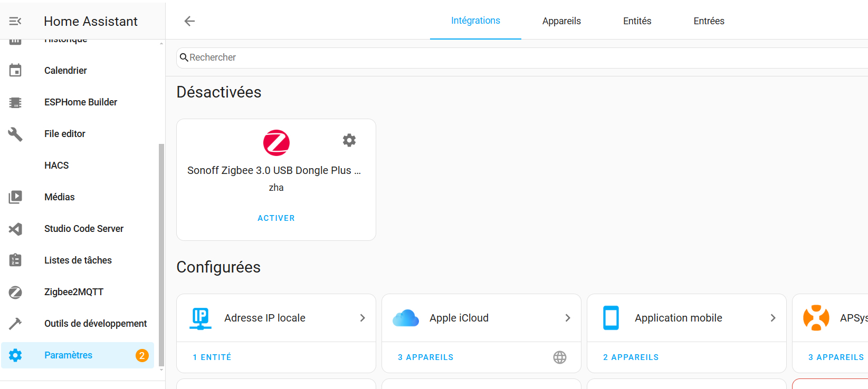
Task: Click the back arrow icon
Action: 189,21
